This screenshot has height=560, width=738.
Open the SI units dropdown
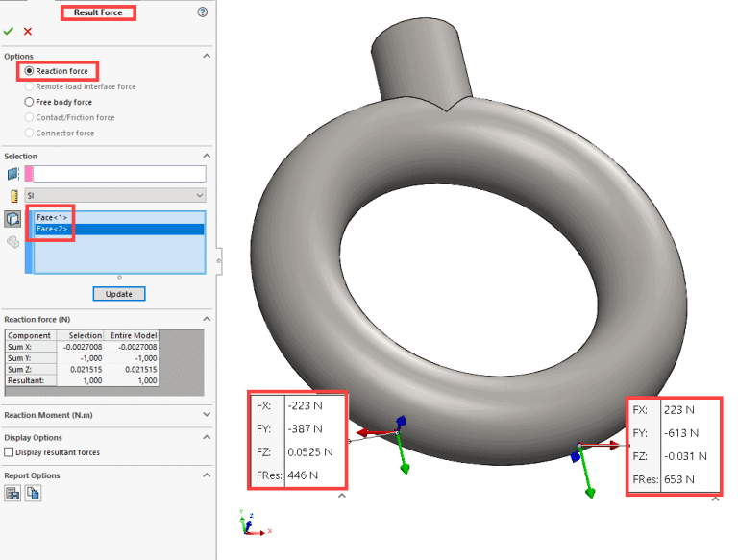click(x=114, y=195)
